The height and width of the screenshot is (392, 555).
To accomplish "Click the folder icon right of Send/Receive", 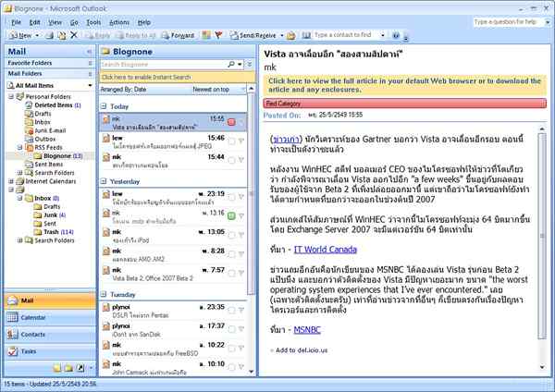I will [291, 35].
